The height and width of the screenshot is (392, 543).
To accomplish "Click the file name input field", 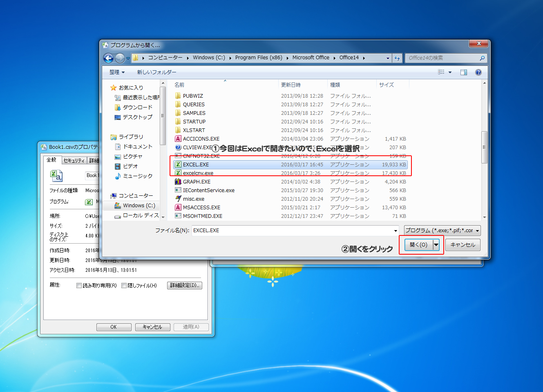I will pyautogui.click(x=293, y=231).
